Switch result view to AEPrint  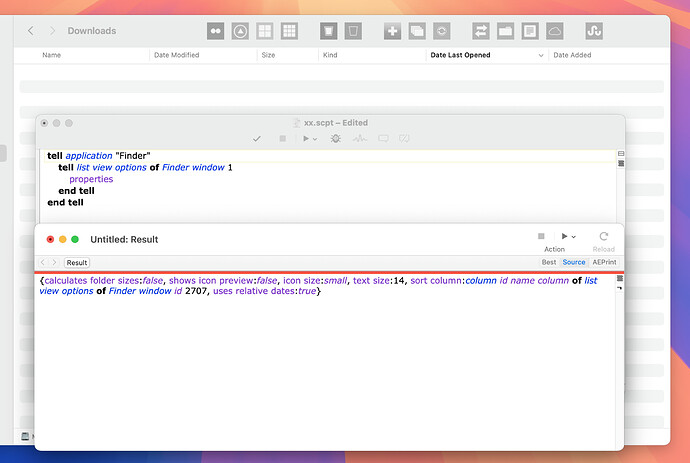coord(604,262)
